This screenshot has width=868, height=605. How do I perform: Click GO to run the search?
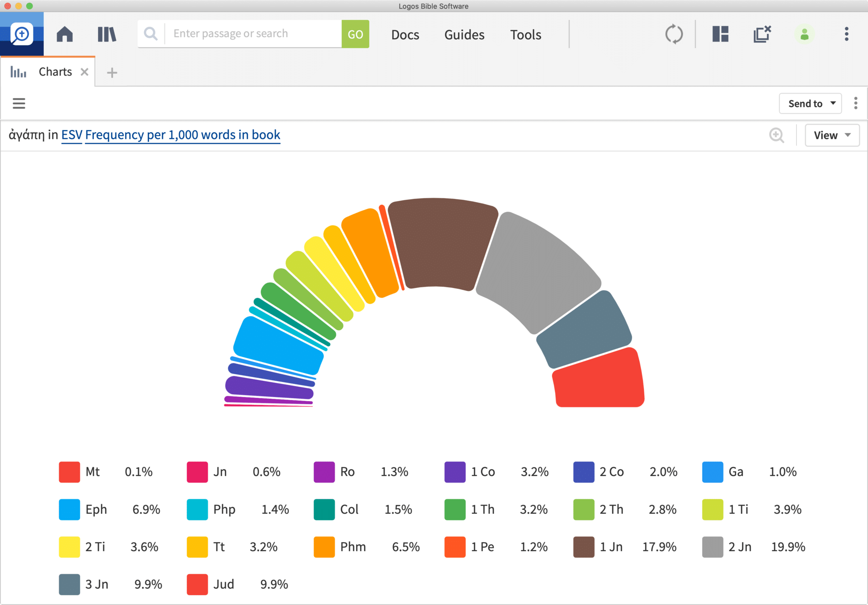355,34
